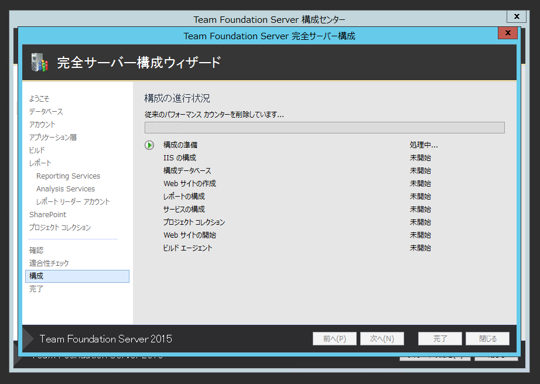This screenshot has width=540, height=384.
Task: Open the データベース wizard step
Action: tap(46, 112)
